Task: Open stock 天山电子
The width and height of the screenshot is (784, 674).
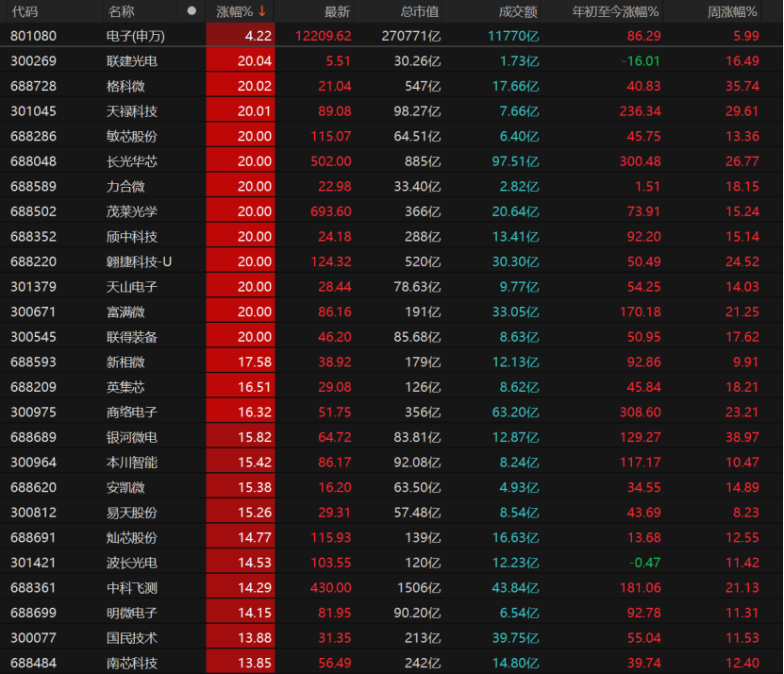Action: point(132,287)
